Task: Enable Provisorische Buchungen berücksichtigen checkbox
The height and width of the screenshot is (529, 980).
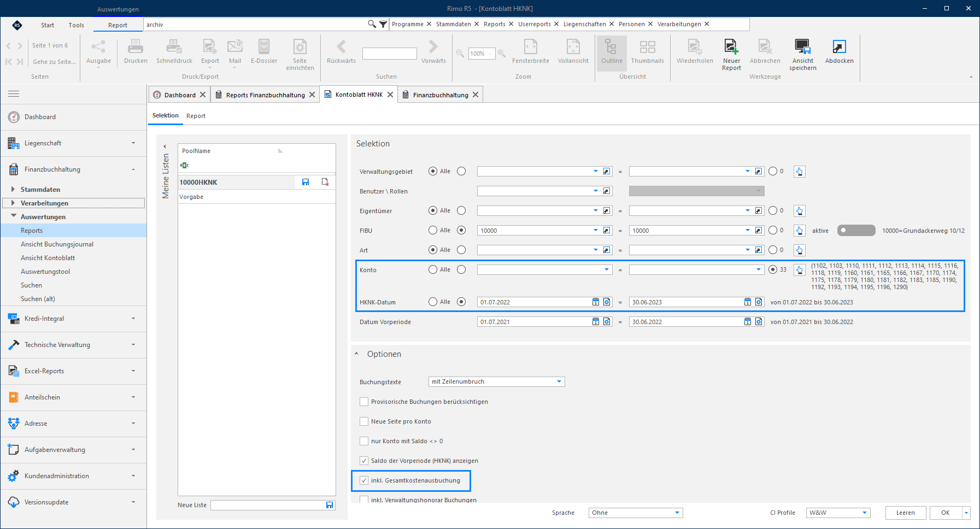Action: (x=364, y=402)
